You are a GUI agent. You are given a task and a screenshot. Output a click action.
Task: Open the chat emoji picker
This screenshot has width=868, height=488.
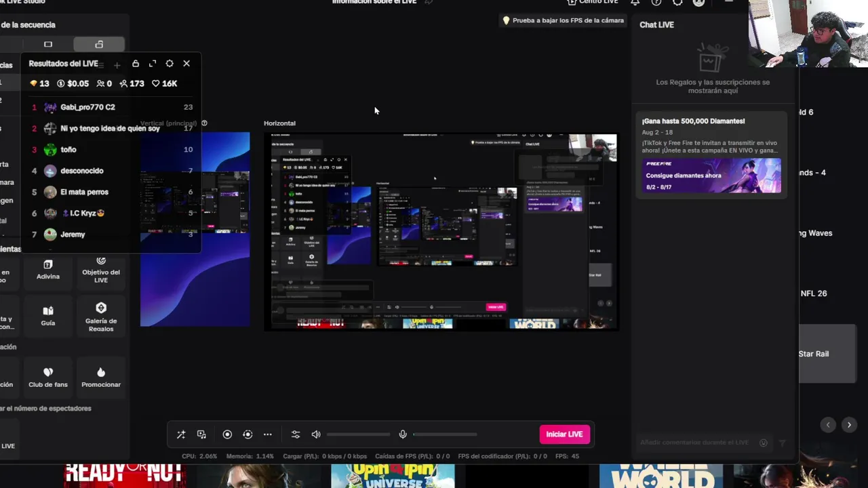[x=764, y=443]
